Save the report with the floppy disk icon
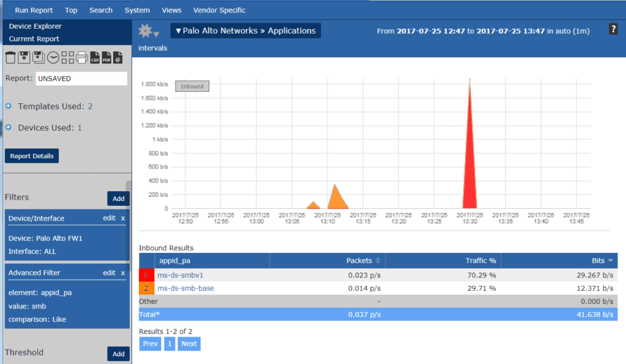 (x=24, y=57)
